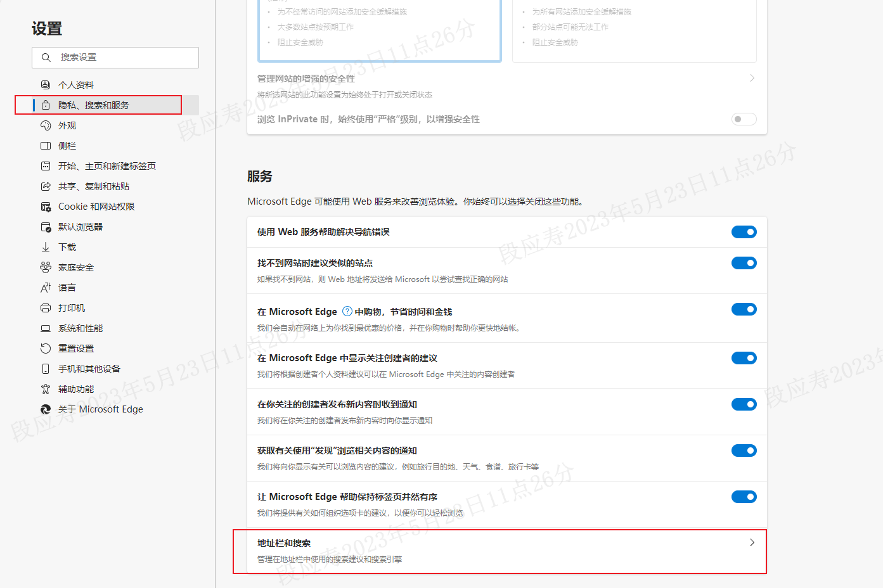Switch off 创建者发布新内容时收到通知
Image resolution: width=883 pixels, height=588 pixels.
coord(744,404)
